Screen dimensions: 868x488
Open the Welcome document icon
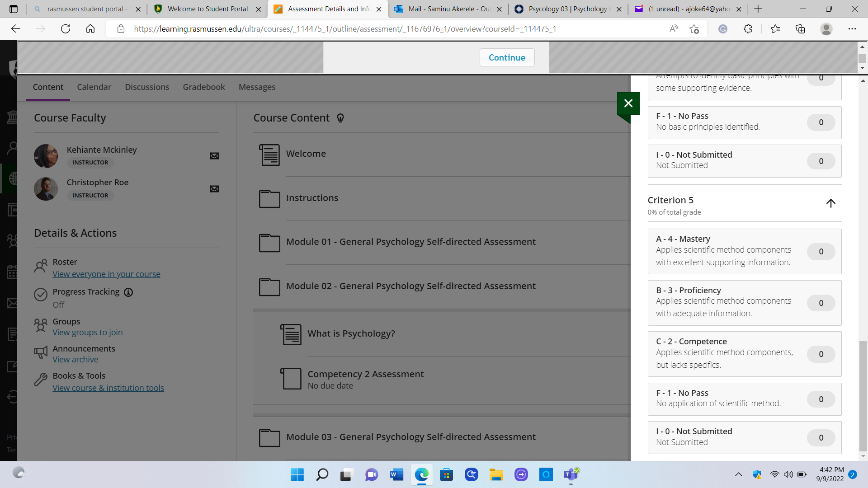point(269,155)
